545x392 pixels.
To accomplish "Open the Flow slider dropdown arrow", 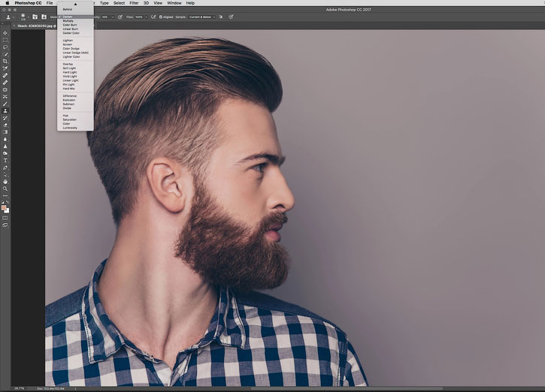I will pyautogui.click(x=146, y=17).
